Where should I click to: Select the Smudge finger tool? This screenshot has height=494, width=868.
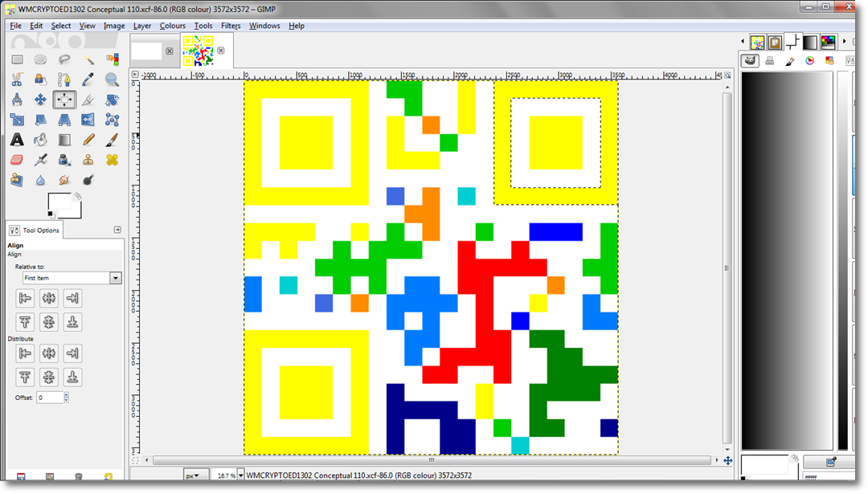pyautogui.click(x=64, y=180)
